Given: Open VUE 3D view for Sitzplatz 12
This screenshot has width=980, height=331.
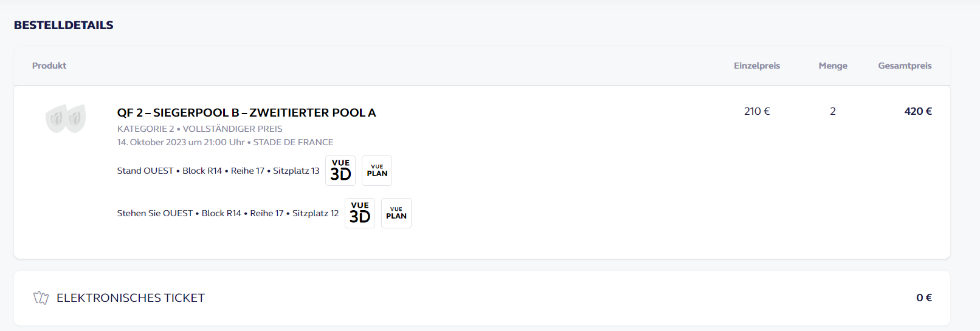Looking at the screenshot, I should (x=360, y=213).
